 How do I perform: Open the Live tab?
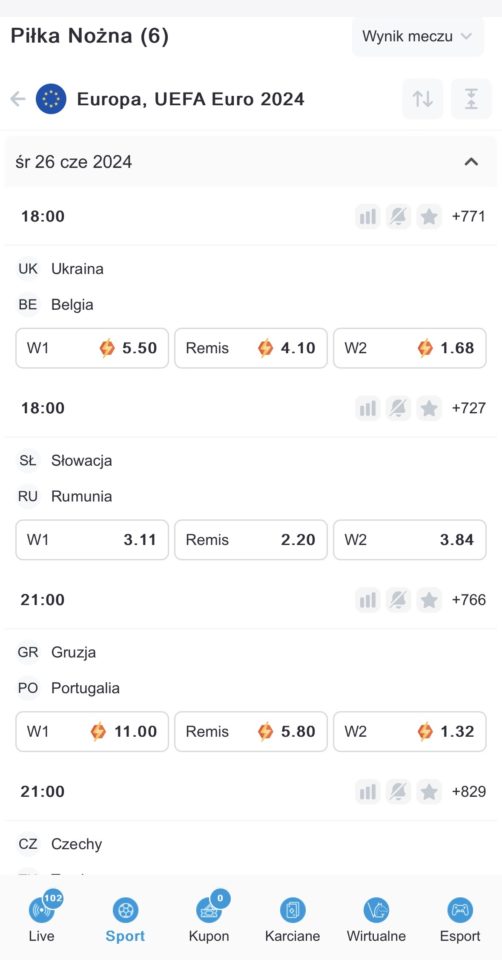pos(42,917)
